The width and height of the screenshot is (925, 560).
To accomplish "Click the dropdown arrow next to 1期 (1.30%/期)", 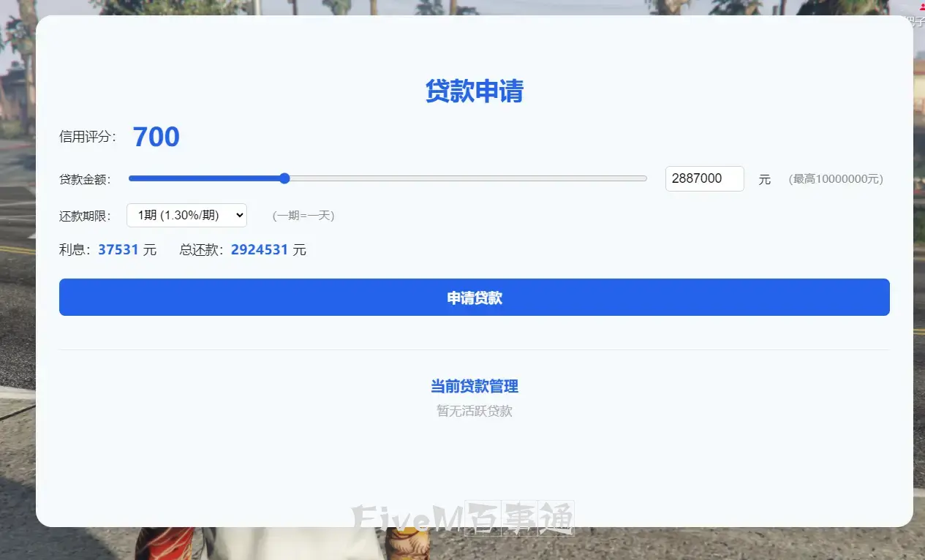I will [235, 215].
